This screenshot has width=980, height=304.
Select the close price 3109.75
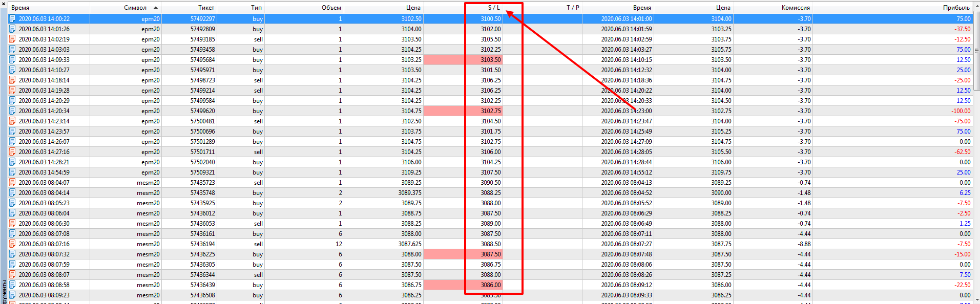[721, 172]
